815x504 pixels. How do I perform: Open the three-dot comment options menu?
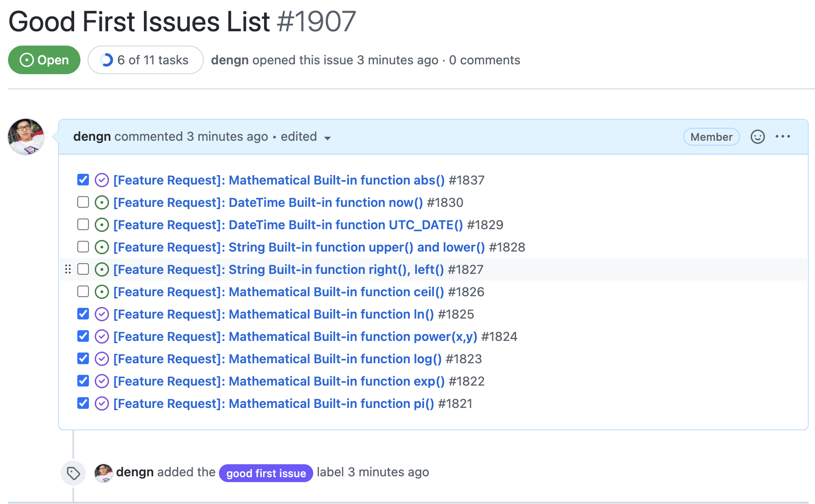(783, 137)
